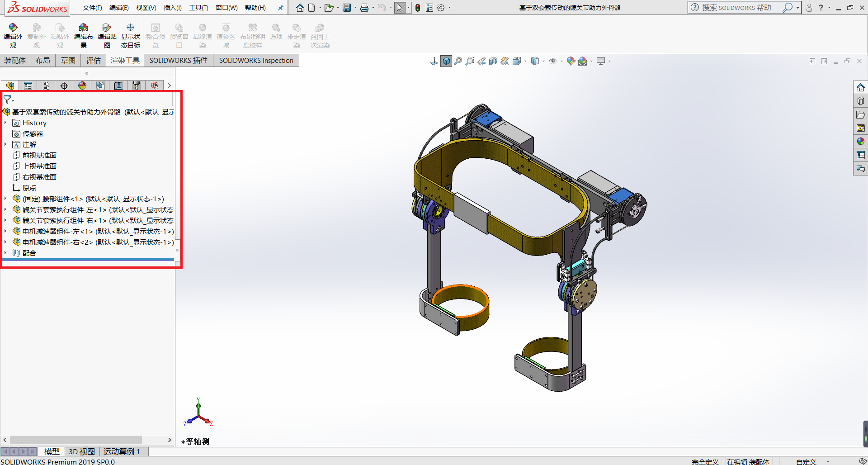Image resolution: width=868 pixels, height=465 pixels.
Task: Select 前视基准面 in the feature tree
Action: pyautogui.click(x=39, y=156)
